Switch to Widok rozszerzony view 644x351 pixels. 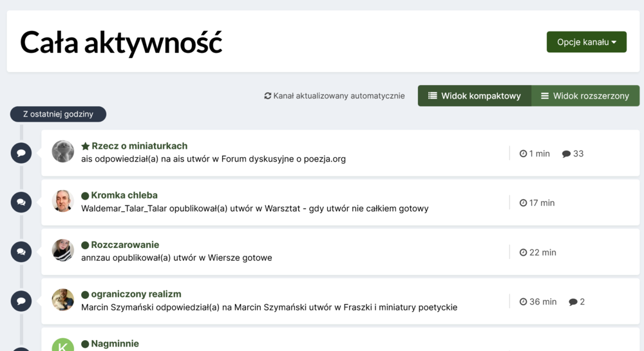click(x=585, y=96)
